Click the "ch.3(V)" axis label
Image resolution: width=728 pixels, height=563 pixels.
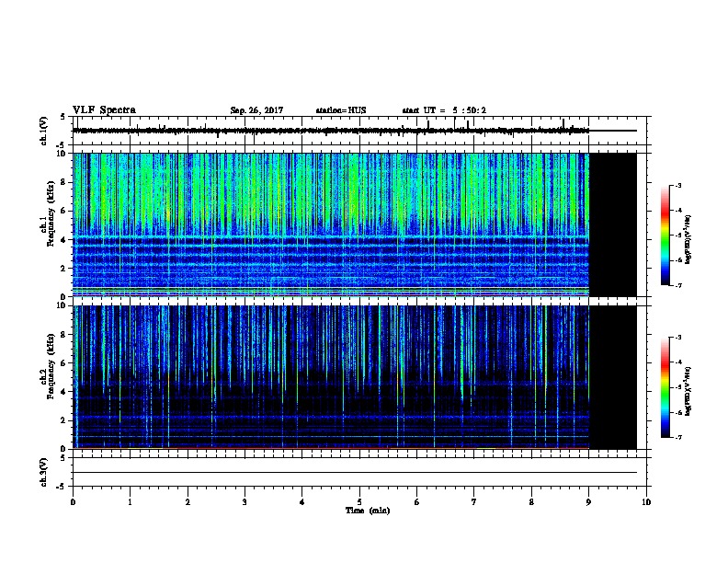[x=43, y=472]
